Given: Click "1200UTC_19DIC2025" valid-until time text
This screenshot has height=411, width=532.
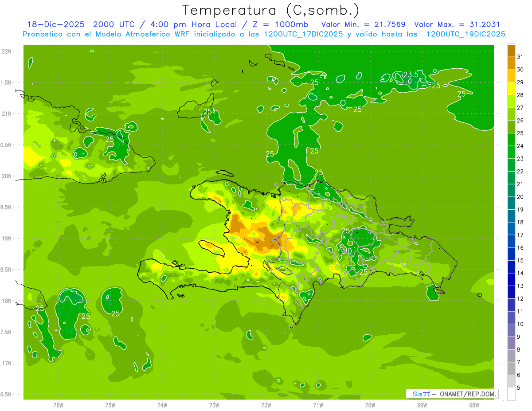Looking at the screenshot, I should pos(466,34).
